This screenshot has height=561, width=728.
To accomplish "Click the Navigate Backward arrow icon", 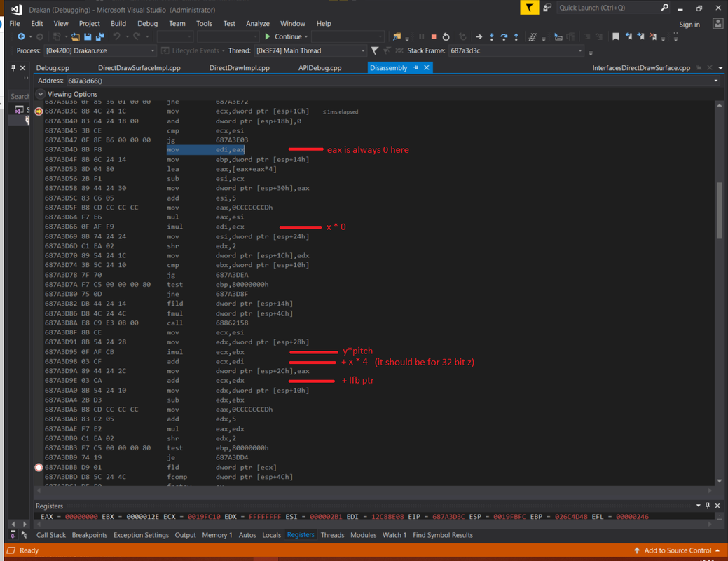I will click(21, 36).
